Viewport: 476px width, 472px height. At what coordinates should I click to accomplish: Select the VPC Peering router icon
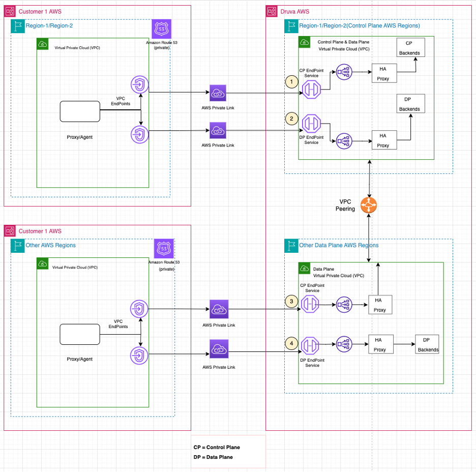(x=369, y=205)
